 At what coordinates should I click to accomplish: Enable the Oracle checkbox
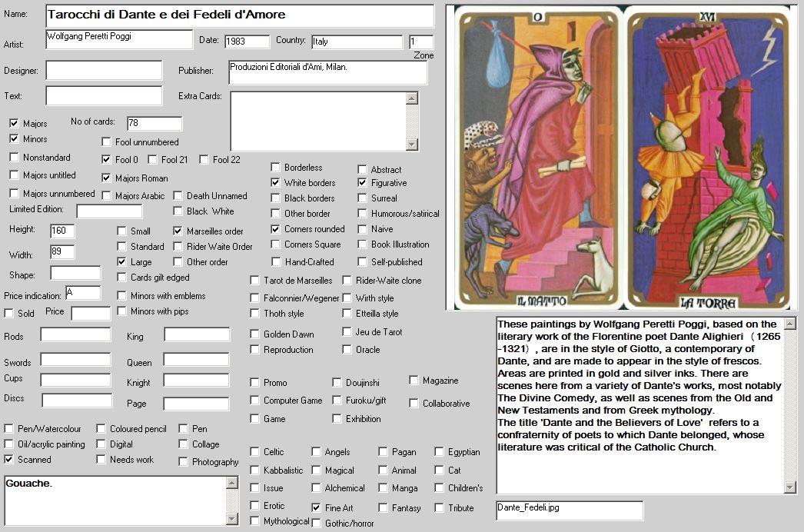tap(347, 349)
